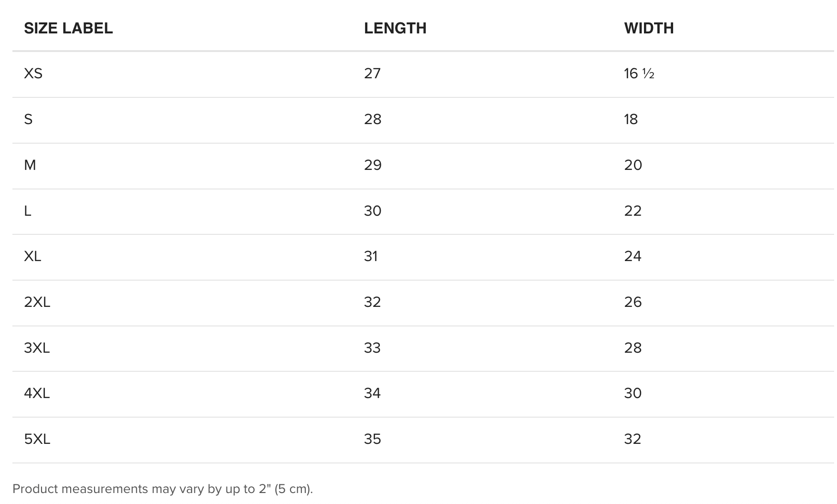Viewport: 837px width, 504px height.
Task: Click the M width value 20
Action: (633, 165)
